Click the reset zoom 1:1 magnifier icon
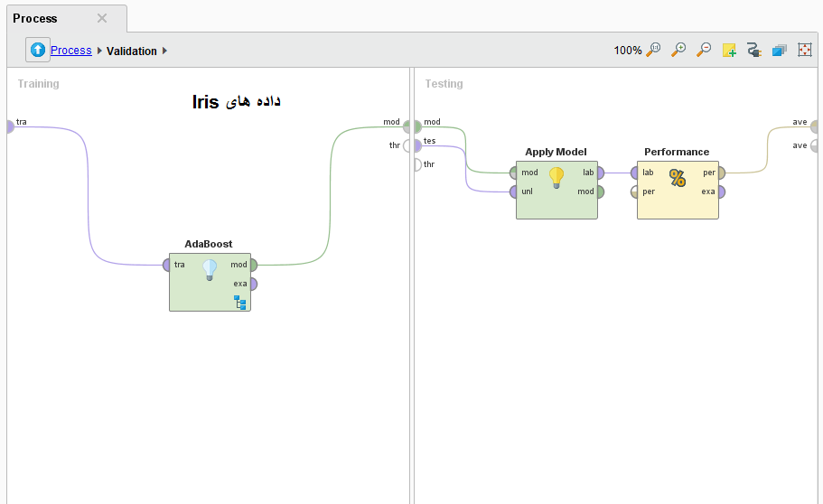Viewport: 823px width, 504px height. pos(653,51)
